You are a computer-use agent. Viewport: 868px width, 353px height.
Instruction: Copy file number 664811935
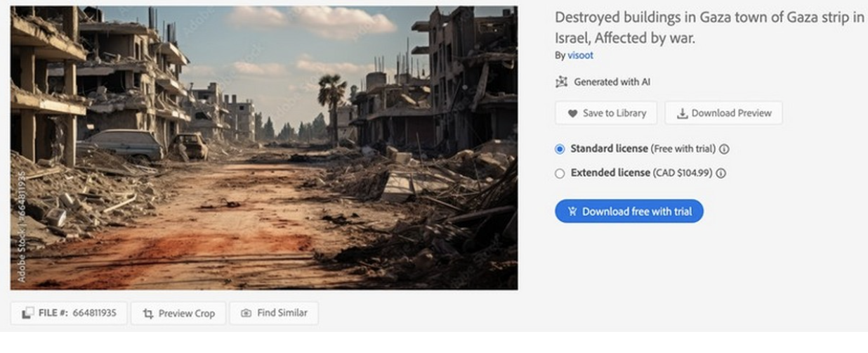point(94,313)
